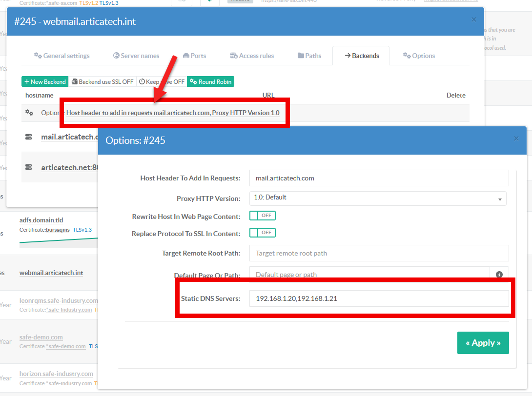The width and height of the screenshot is (532, 396).
Task: Select the Paths tab
Action: tap(309, 56)
